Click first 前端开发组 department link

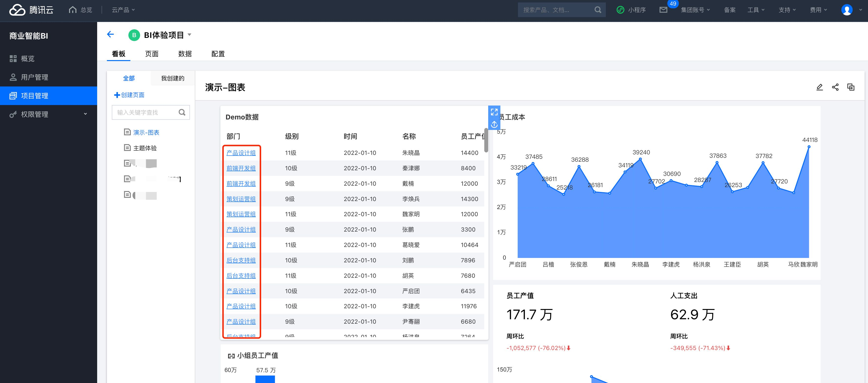(241, 168)
